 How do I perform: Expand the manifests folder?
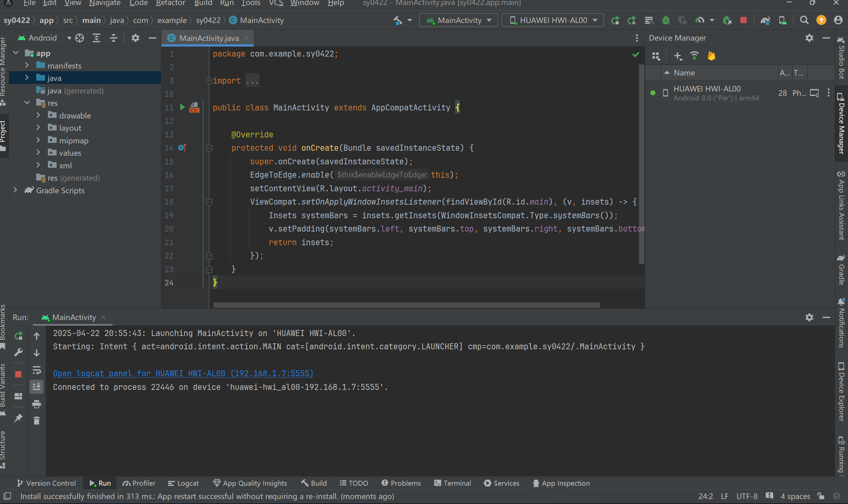(27, 66)
